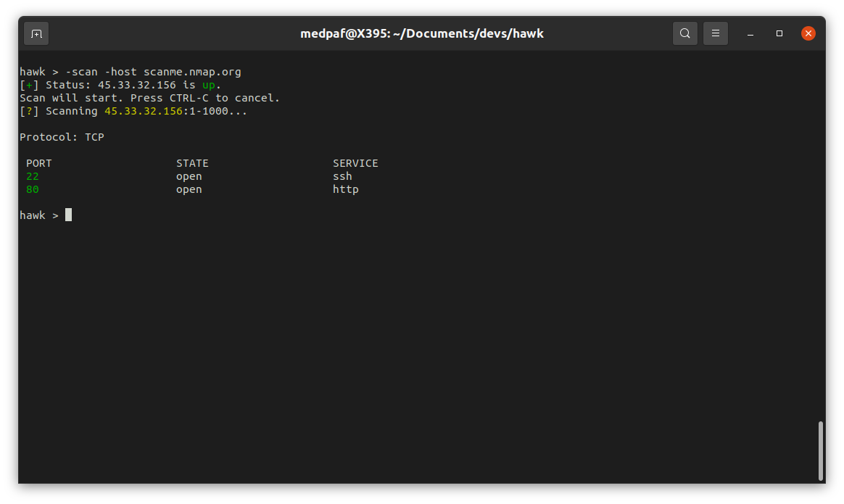Click the window title medpaf@X395
Viewport: 844px width, 504px height.
(x=422, y=33)
